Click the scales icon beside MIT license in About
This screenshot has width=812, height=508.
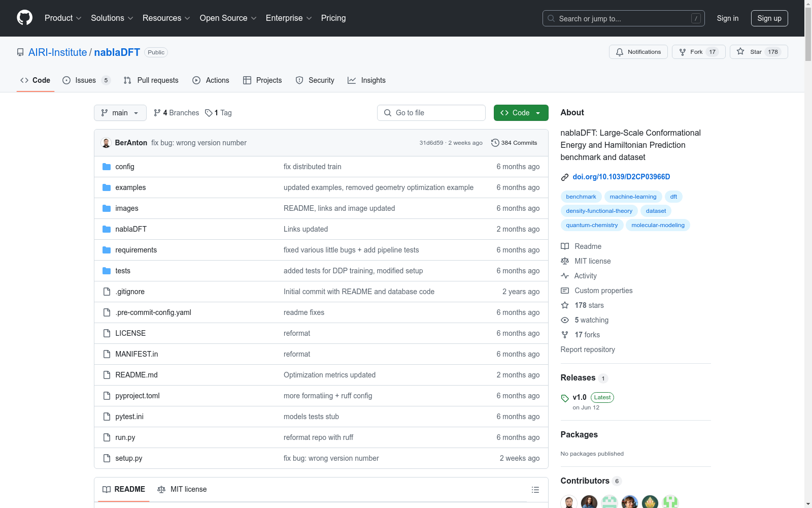[x=565, y=261]
